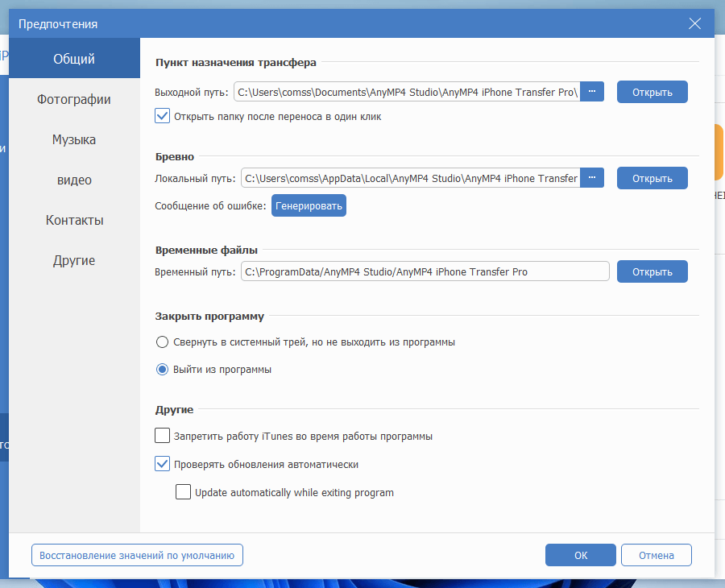Browse local log path with ellipsis button
725x588 pixels.
pos(592,178)
